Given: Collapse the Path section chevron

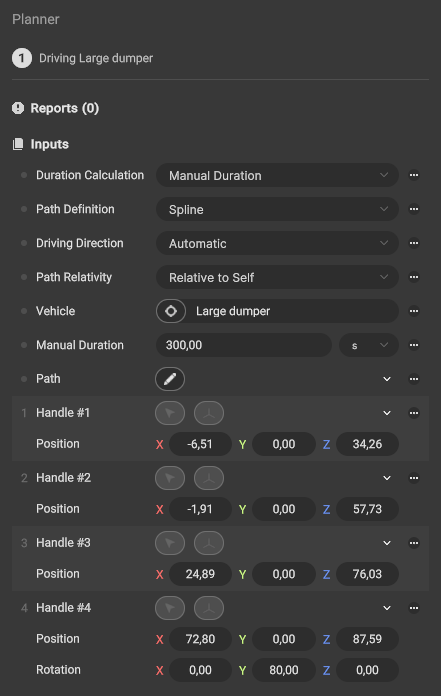Looking at the screenshot, I should 387,379.
